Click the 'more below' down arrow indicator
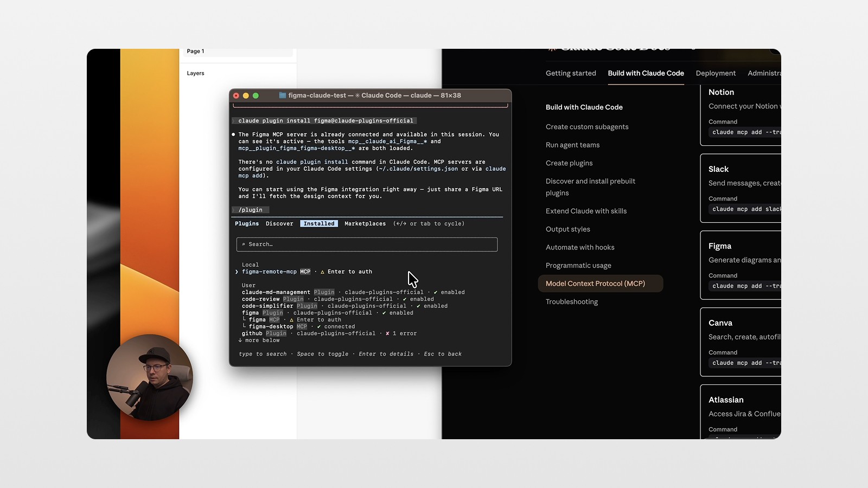The height and width of the screenshot is (488, 868). click(240, 340)
